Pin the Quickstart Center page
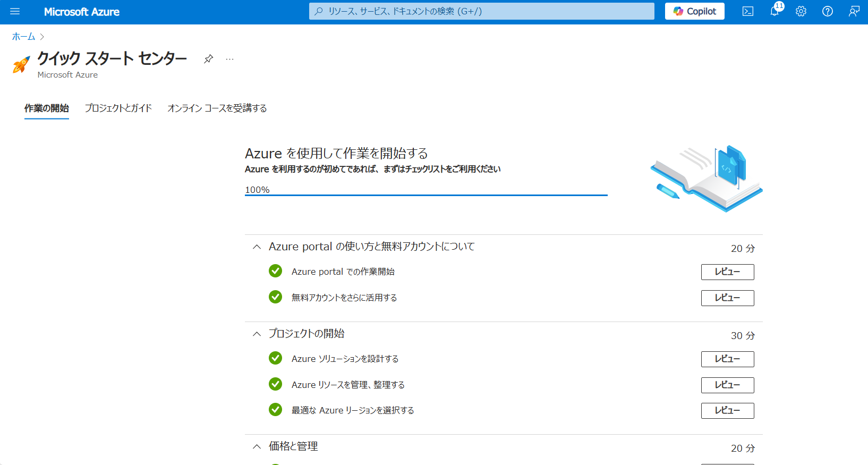 pyautogui.click(x=208, y=59)
